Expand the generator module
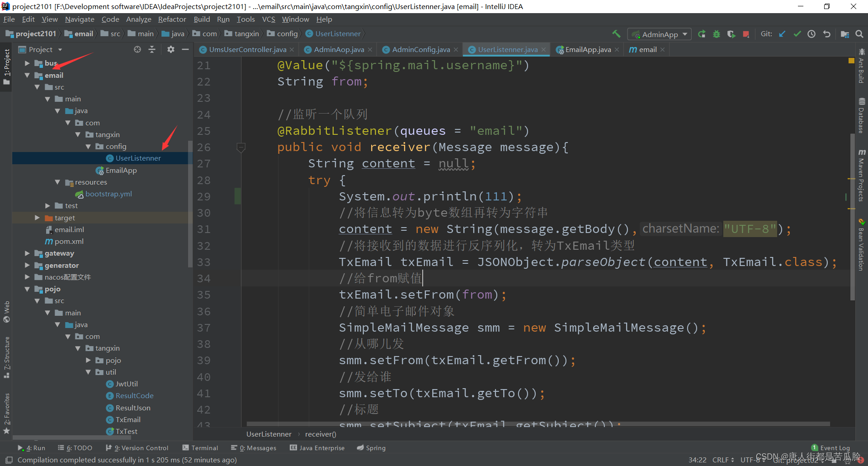This screenshot has width=868, height=466. 27,265
